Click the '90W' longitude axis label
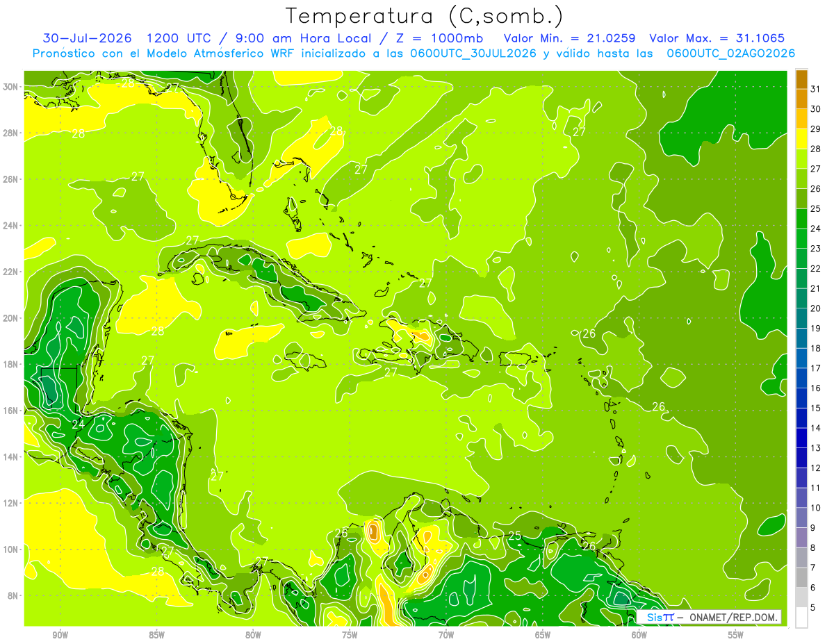Viewport: 834px width, 644px height. 60,635
